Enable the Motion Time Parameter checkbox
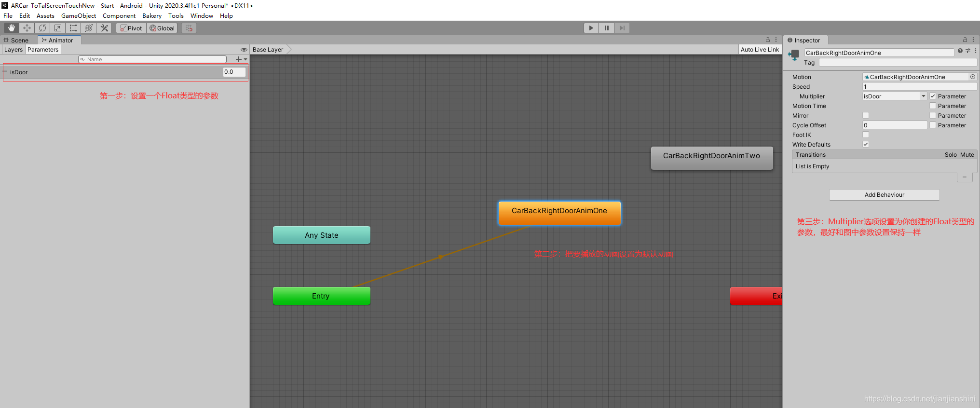The image size is (980, 408). pos(933,106)
